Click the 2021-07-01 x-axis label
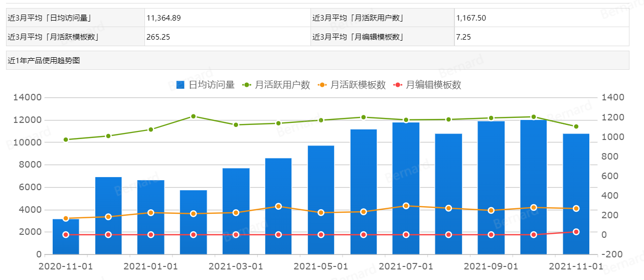 406,265
